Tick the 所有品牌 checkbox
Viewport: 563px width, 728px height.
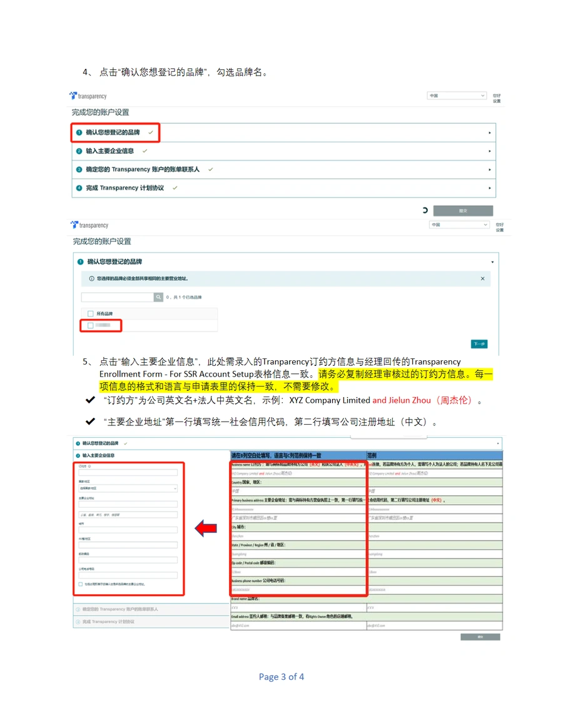[91, 313]
